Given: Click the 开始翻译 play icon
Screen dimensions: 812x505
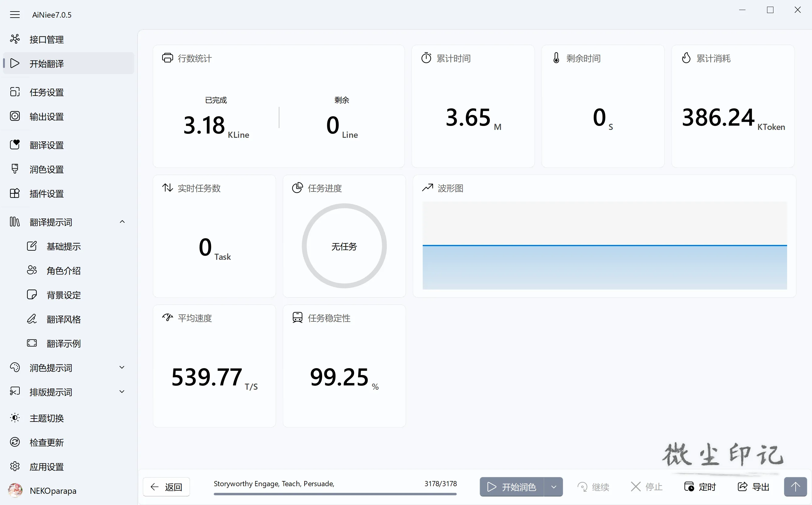Looking at the screenshot, I should pyautogui.click(x=15, y=63).
